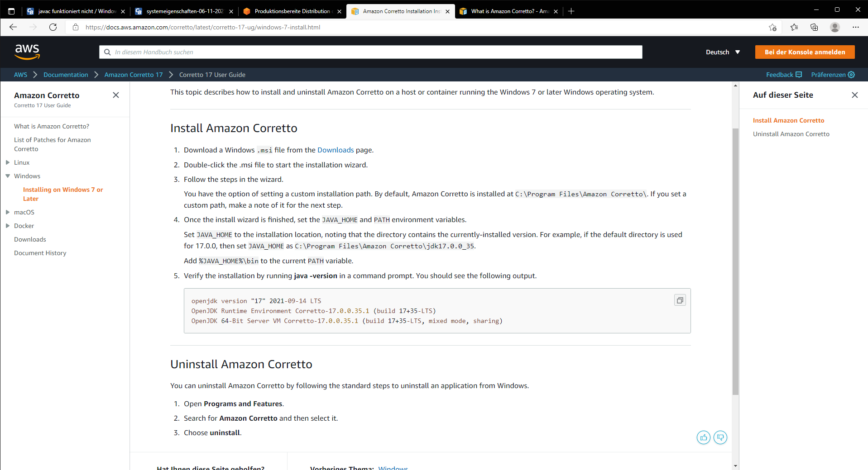
Task: Close the Auf dieser Seite panel
Action: point(854,95)
